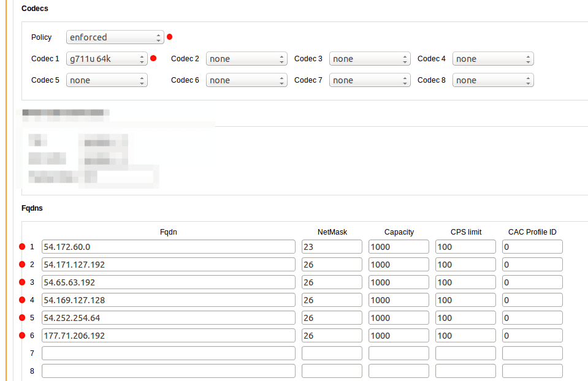Click the stepper arrows on the Codec 8 selector
588x381 pixels.
click(x=528, y=80)
